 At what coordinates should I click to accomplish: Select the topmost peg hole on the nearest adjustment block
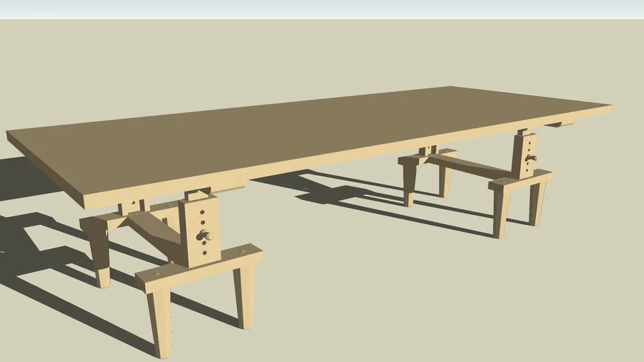204,211
